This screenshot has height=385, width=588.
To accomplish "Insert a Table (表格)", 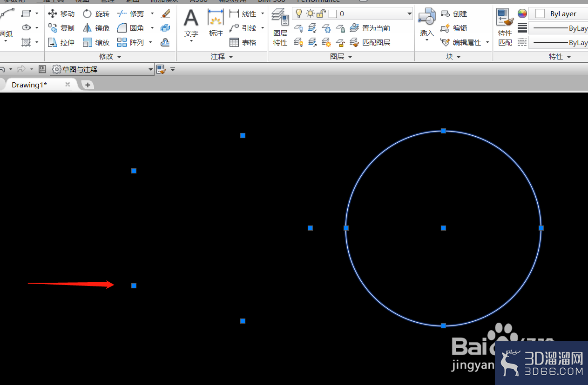I will click(x=243, y=43).
